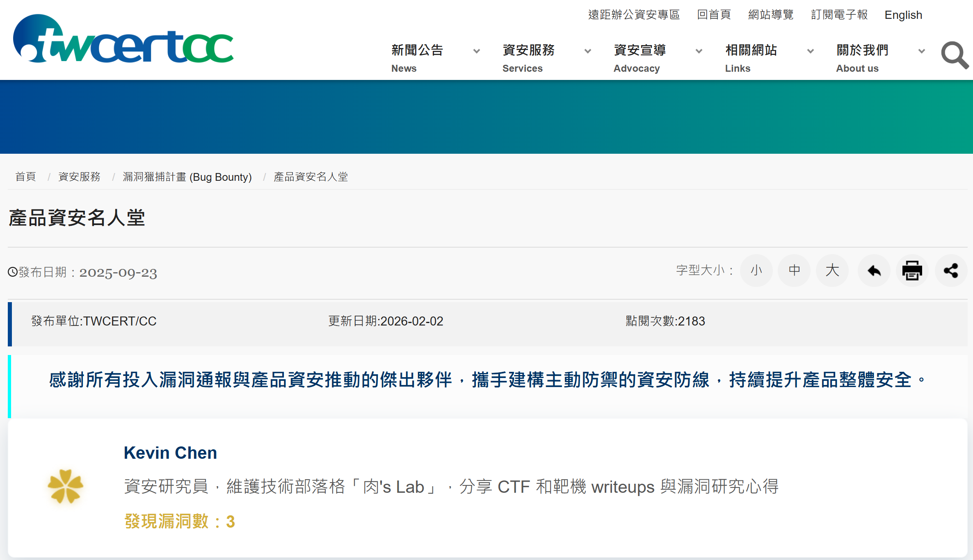Screen dimensions: 973x560
Task: Set font size to medium (中)
Action: (794, 271)
